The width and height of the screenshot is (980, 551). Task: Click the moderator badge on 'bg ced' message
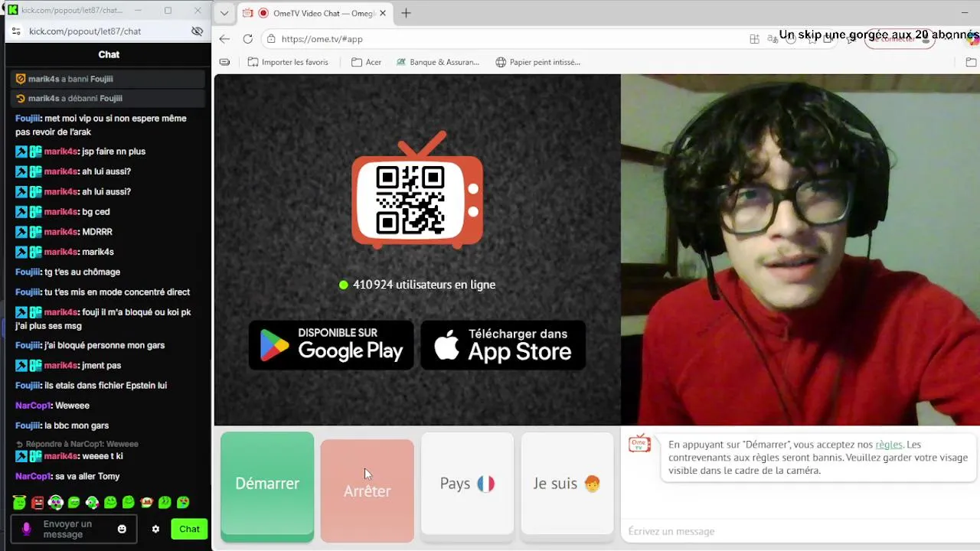click(x=21, y=212)
